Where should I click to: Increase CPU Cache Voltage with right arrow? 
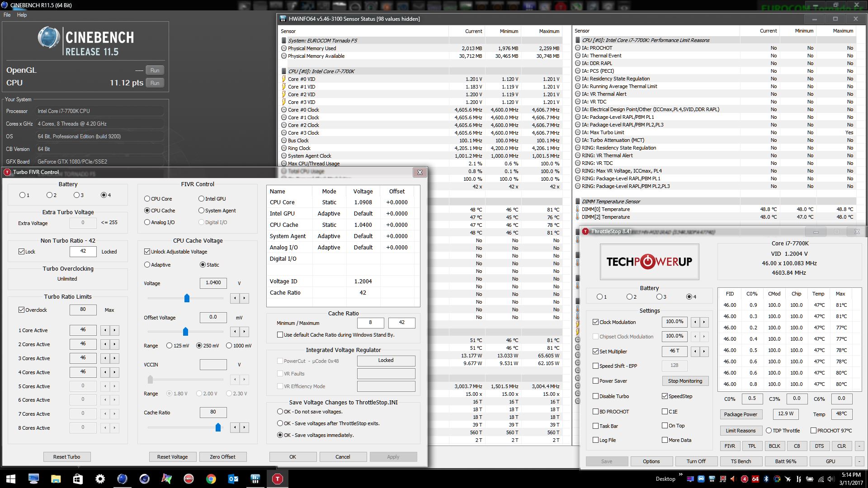244,298
